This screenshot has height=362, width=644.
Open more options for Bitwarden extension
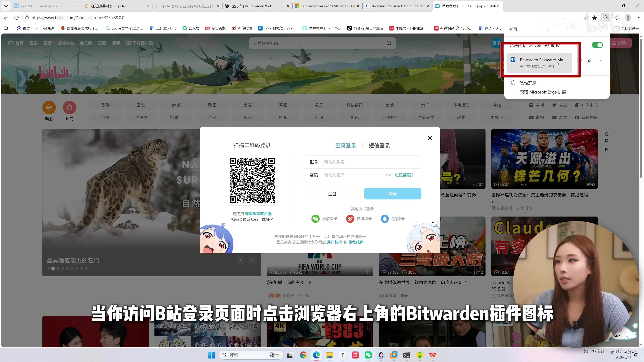[x=600, y=60]
